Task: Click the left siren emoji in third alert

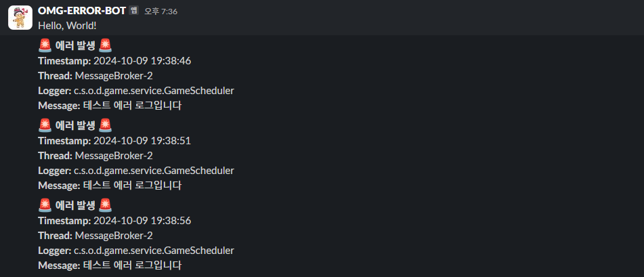Action: click(45, 205)
